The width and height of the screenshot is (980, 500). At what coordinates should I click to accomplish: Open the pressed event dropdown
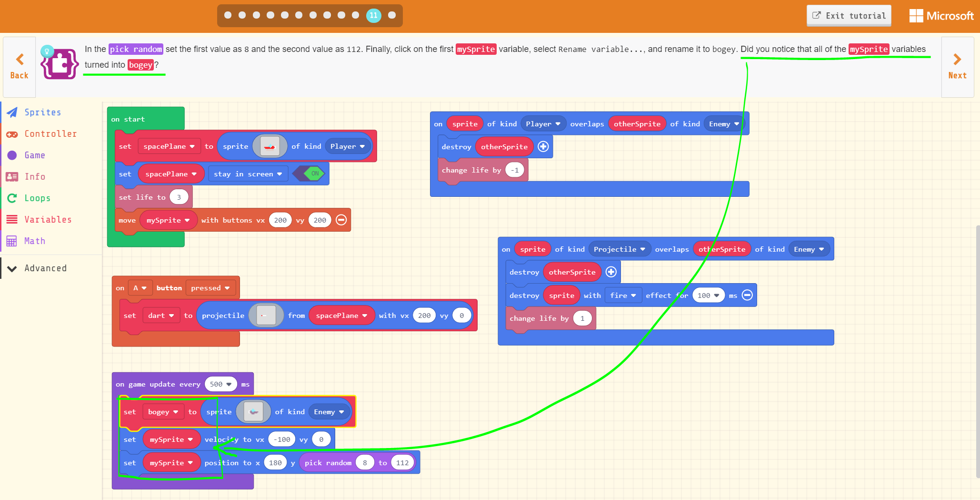(x=210, y=288)
